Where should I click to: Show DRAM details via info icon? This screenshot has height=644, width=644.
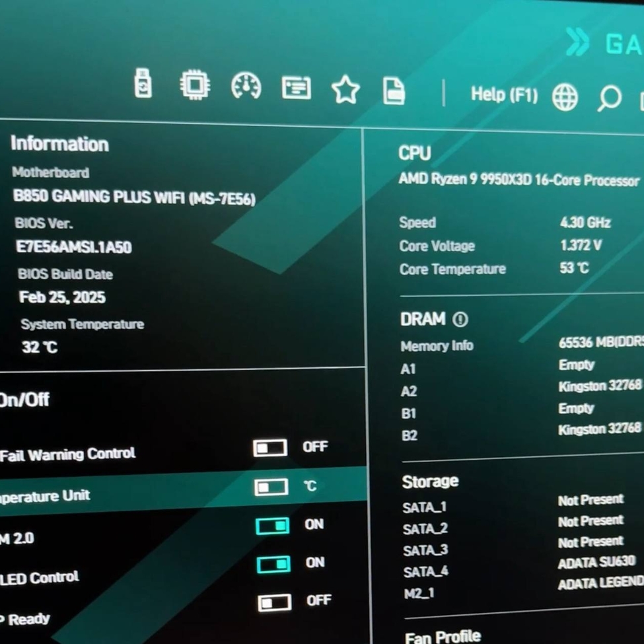pos(460,320)
